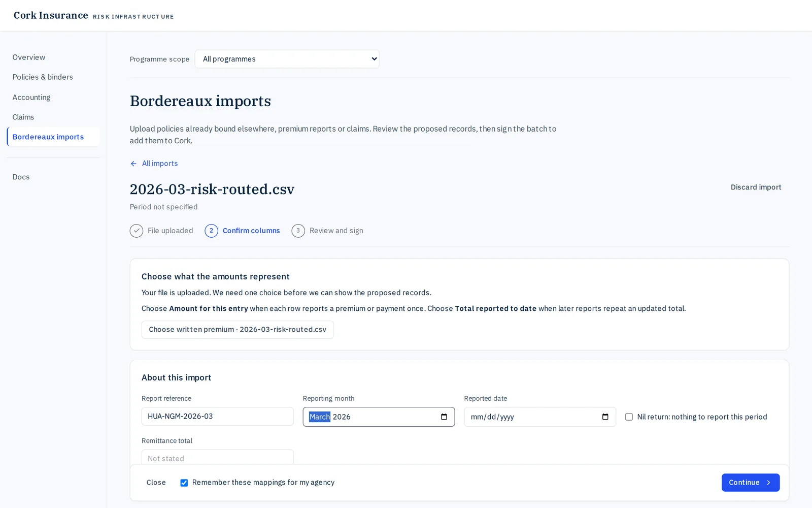Click the File uploaded checkmark step icon
This screenshot has width=812, height=508.
pyautogui.click(x=137, y=231)
